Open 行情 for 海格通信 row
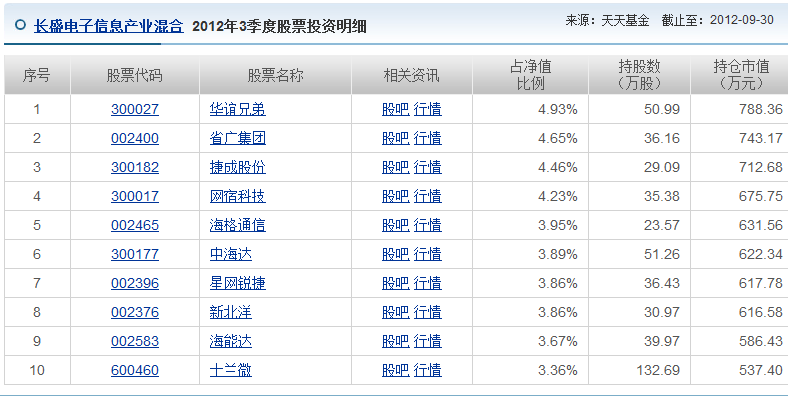Viewport: 788px width, 400px height. [428, 225]
